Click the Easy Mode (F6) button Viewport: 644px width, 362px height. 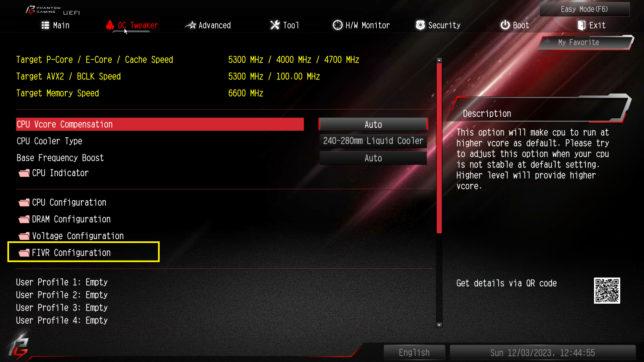pyautogui.click(x=584, y=9)
